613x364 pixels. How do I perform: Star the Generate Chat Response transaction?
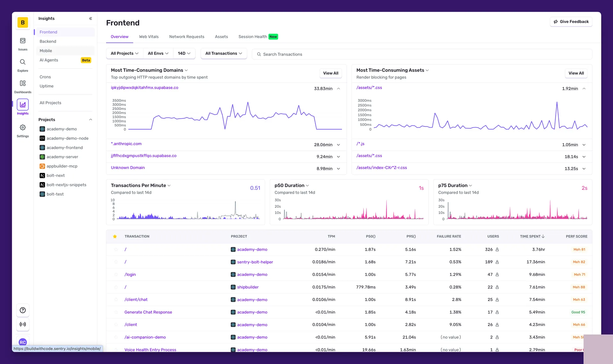point(116,312)
